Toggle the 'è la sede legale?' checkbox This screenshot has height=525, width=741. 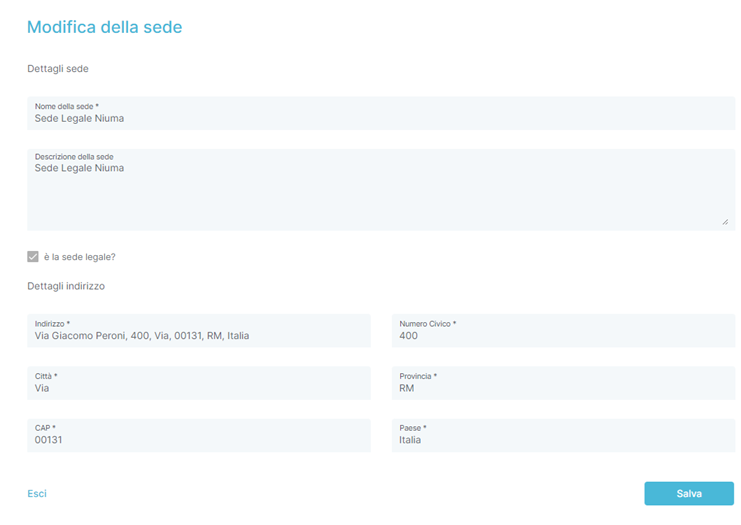pyautogui.click(x=33, y=257)
